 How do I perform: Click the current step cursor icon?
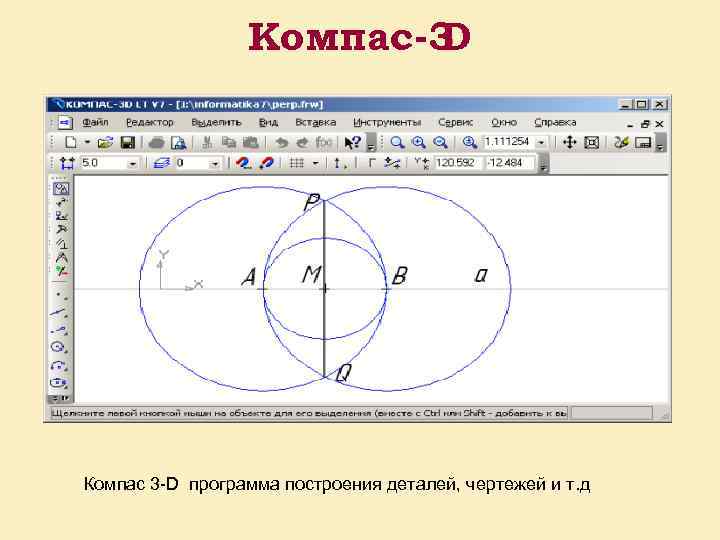[x=68, y=163]
